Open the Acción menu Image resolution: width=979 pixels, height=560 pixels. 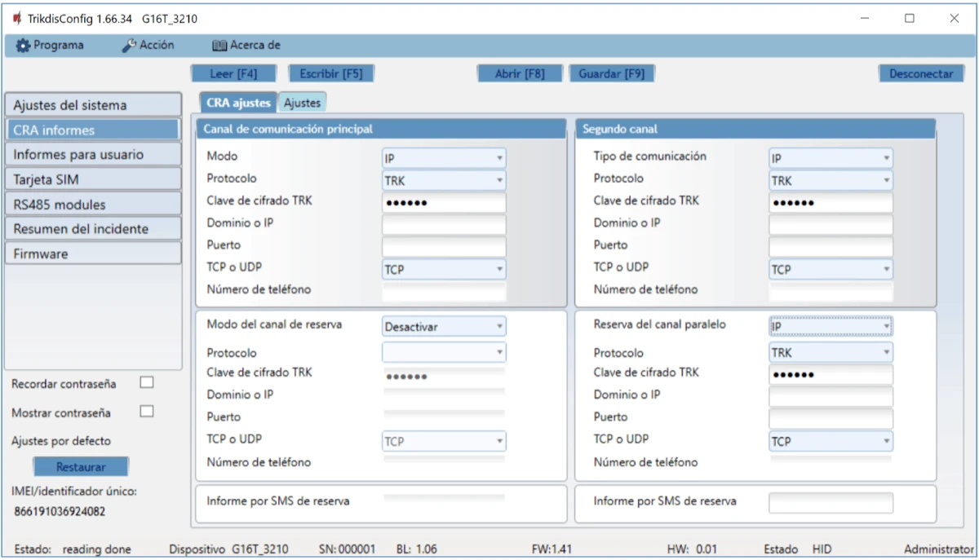pos(148,46)
